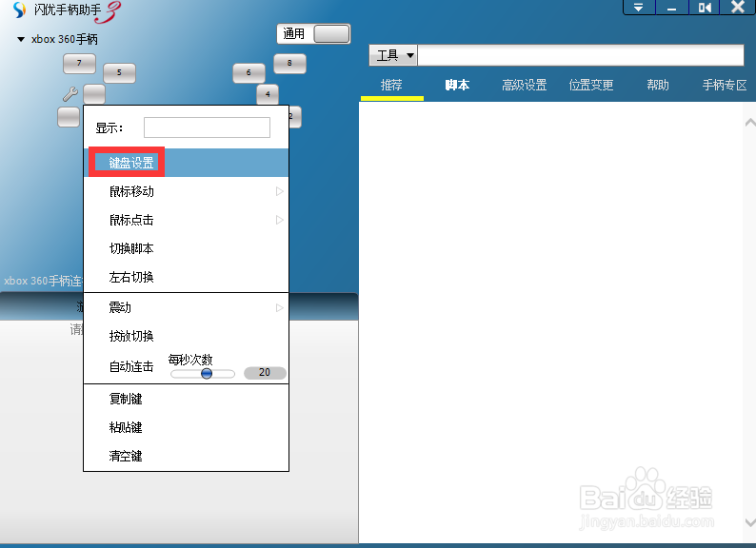
Task: Open the title bar dropdown menu icon
Action: (639, 8)
